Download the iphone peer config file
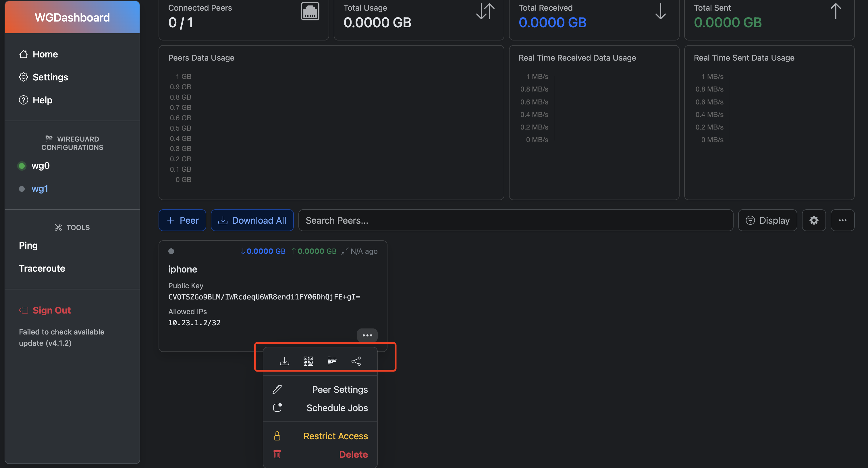This screenshot has height=468, width=868. [x=284, y=361]
